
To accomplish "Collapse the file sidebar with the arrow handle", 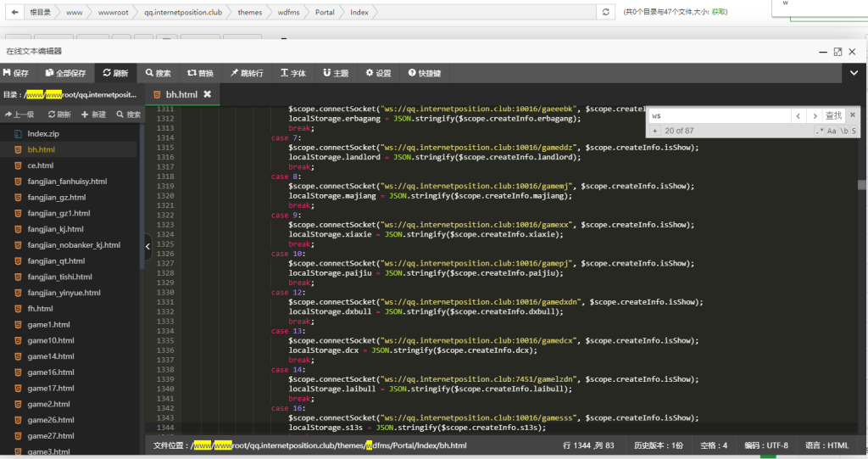I will 147,246.
